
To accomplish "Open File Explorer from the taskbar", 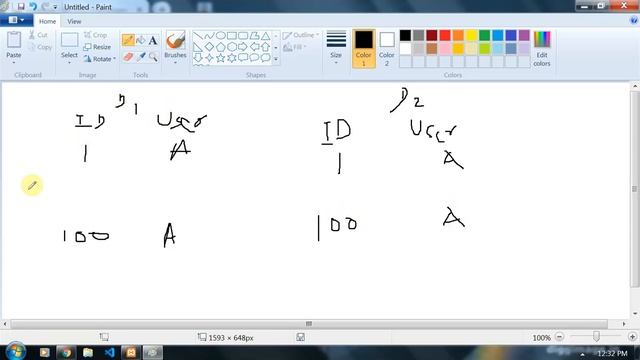I will (x=88, y=352).
